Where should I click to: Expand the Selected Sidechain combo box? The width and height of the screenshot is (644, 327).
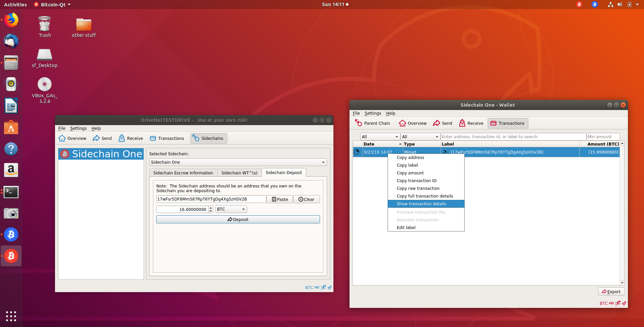(238, 162)
